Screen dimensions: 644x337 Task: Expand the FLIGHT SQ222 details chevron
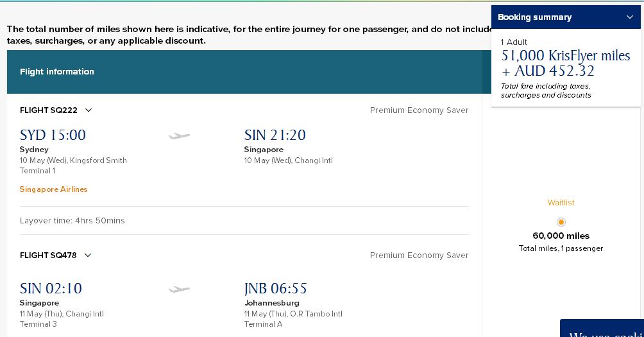coord(89,110)
